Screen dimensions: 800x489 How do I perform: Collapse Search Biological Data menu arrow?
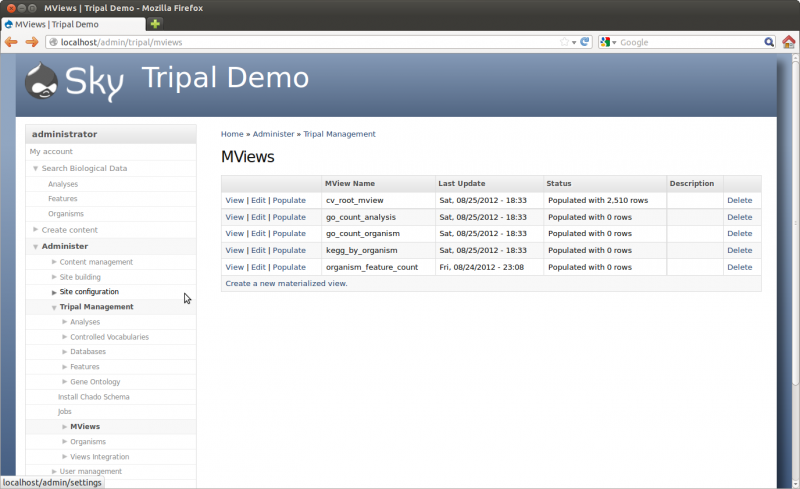(x=35, y=168)
